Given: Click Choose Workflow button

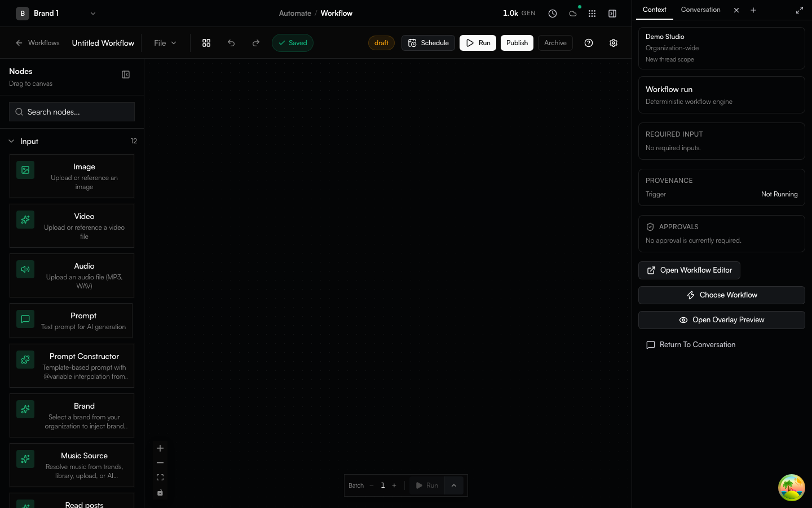Looking at the screenshot, I should pyautogui.click(x=722, y=295).
